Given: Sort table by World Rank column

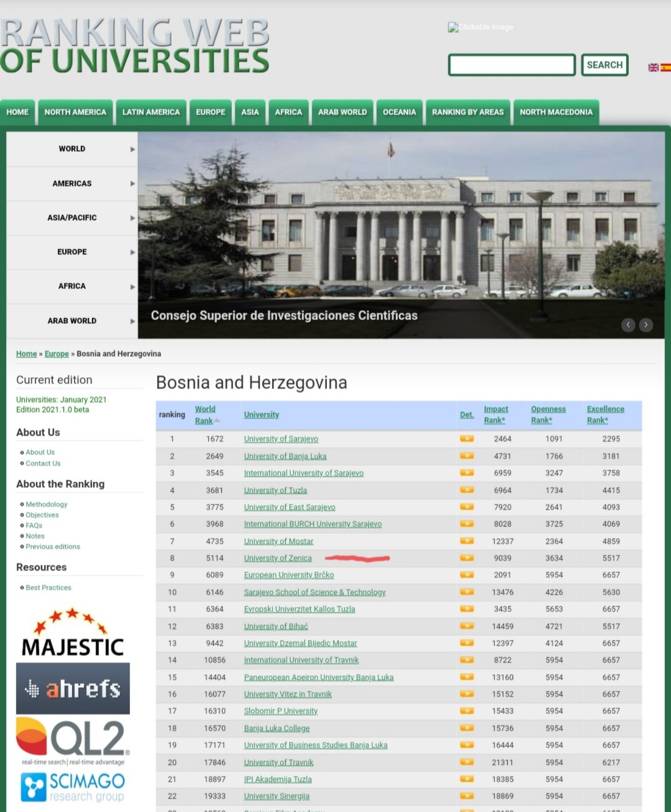Looking at the screenshot, I should (205, 415).
